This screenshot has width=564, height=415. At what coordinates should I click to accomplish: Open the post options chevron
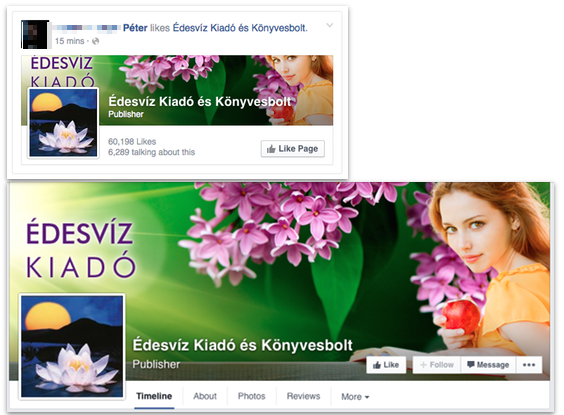(x=329, y=25)
